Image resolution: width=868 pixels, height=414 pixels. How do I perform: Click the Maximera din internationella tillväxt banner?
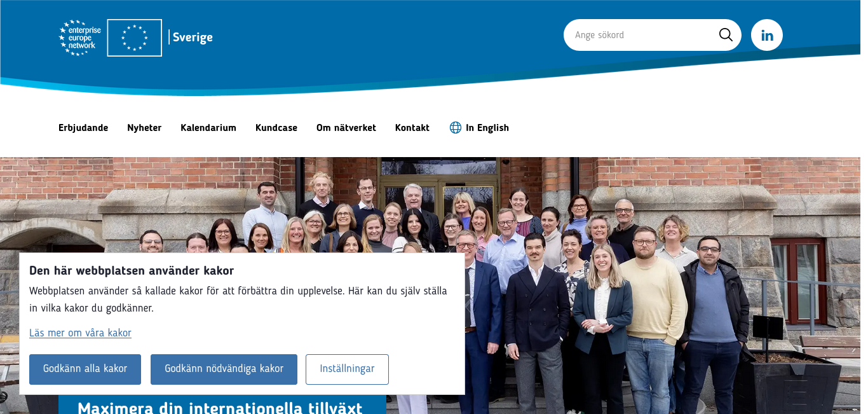pos(222,405)
